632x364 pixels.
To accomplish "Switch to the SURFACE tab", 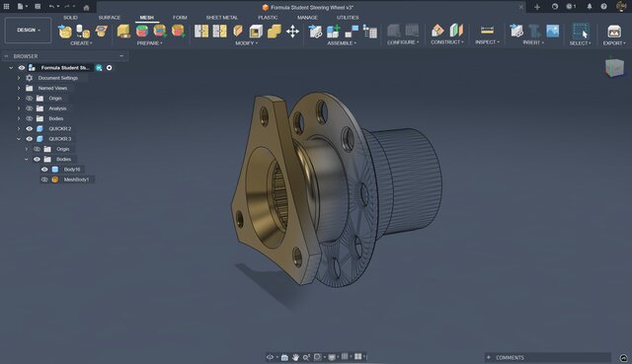I will (x=110, y=18).
